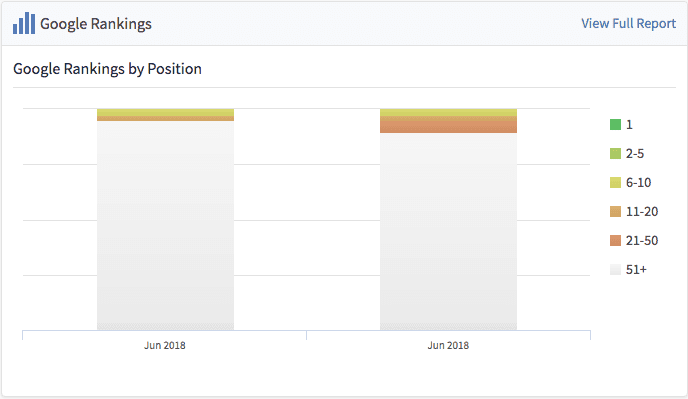Image resolution: width=688 pixels, height=399 pixels.
Task: Open the View Full Report link
Action: click(x=628, y=23)
